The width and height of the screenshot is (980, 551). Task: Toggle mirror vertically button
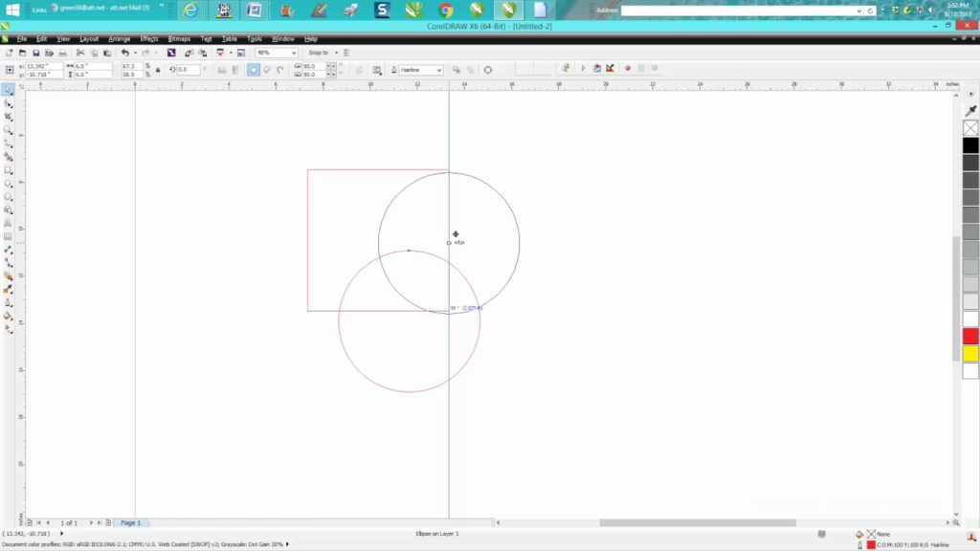point(235,70)
